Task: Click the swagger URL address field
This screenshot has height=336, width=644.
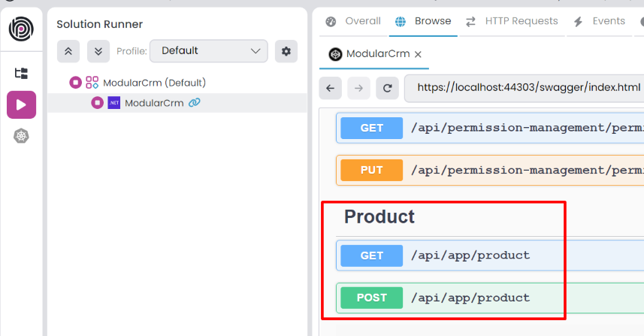Action: [x=526, y=88]
